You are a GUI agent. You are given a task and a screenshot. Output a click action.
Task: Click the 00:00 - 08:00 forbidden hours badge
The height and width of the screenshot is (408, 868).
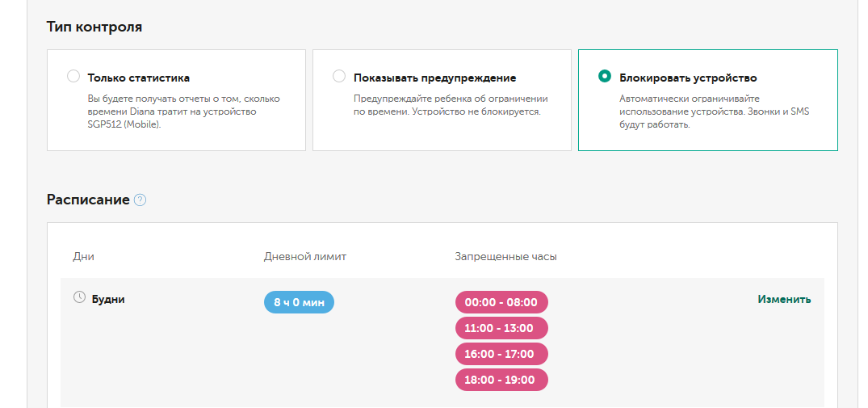501,302
